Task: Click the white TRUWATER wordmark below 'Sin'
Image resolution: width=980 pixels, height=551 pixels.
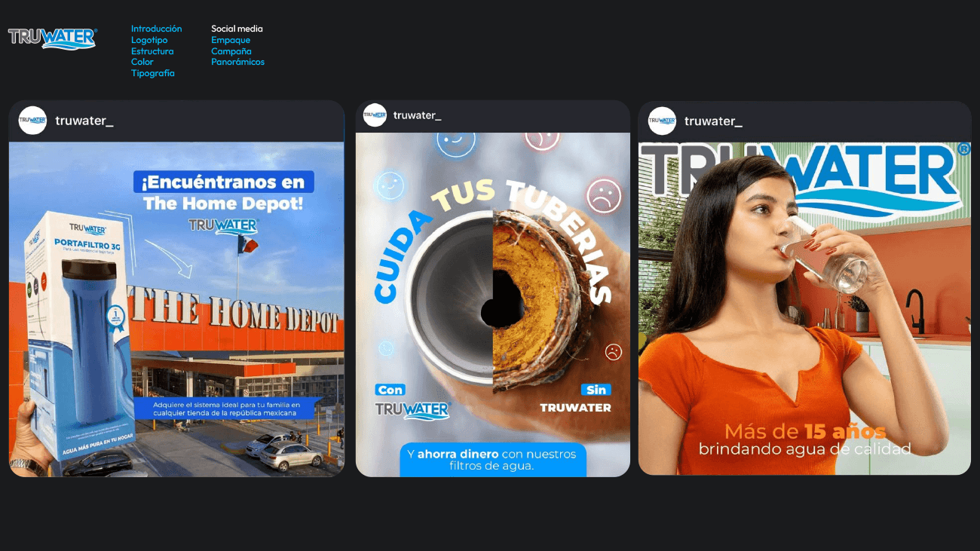Action: tap(575, 408)
